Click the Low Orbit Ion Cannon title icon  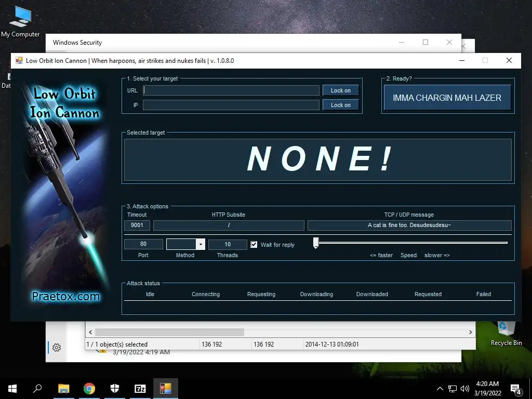[x=19, y=61]
